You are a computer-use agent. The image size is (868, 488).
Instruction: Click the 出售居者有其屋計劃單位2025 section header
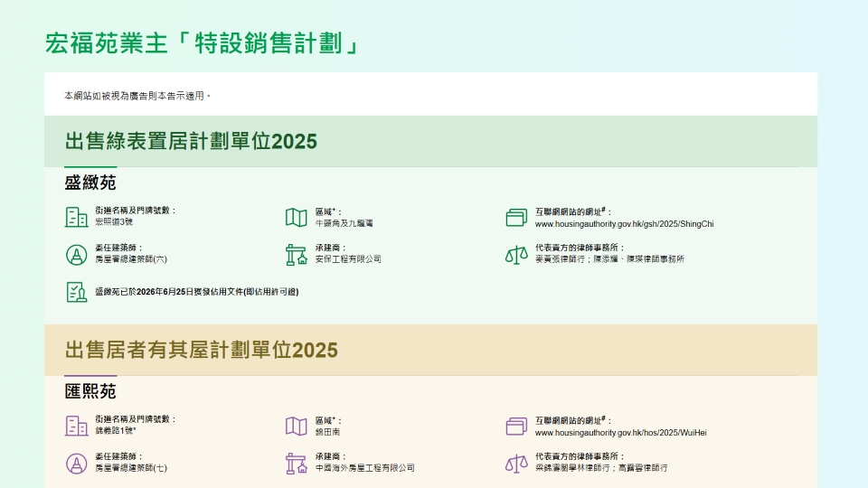pyautogui.click(x=430, y=350)
